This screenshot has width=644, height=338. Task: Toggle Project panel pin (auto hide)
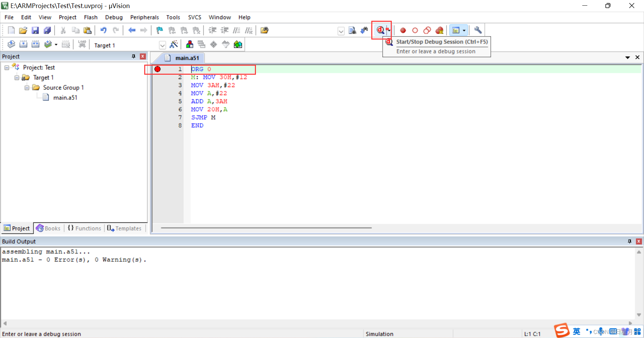(133, 56)
